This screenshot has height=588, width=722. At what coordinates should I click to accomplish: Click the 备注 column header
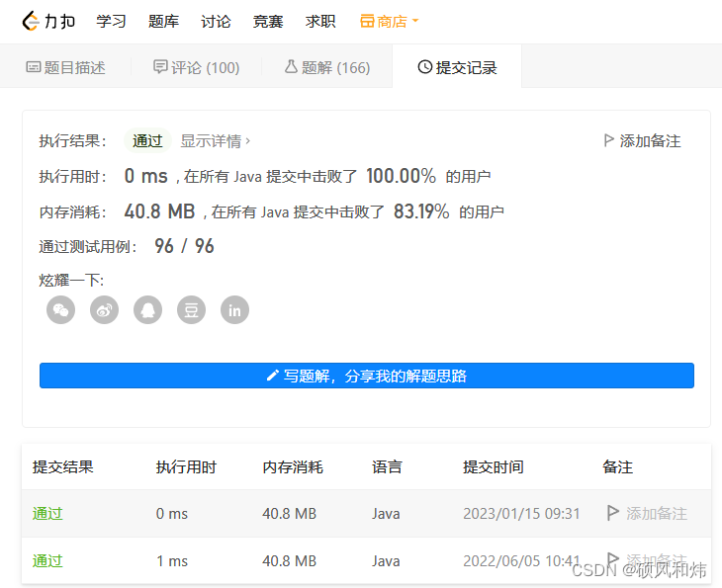617,467
